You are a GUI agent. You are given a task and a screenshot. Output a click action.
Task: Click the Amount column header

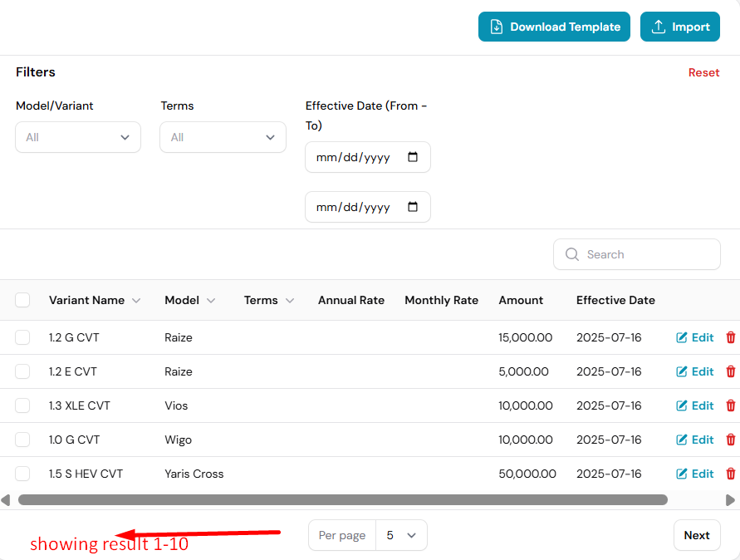[521, 300]
